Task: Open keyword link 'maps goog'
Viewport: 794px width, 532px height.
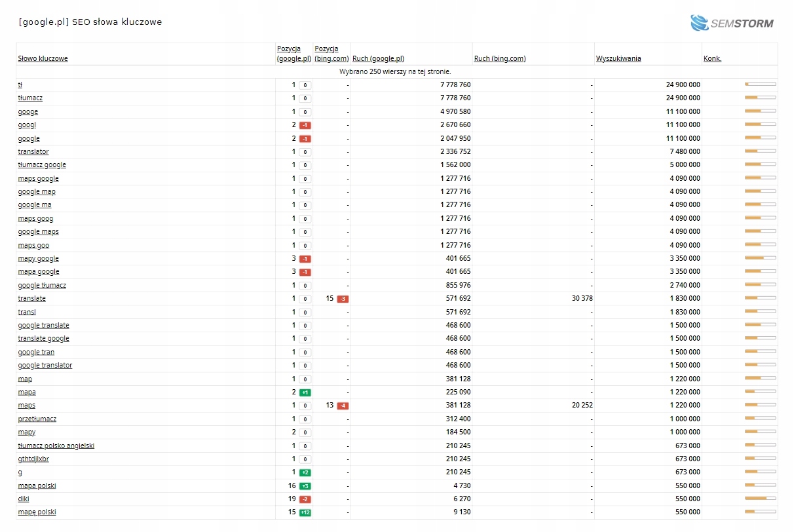Action: 35,218
